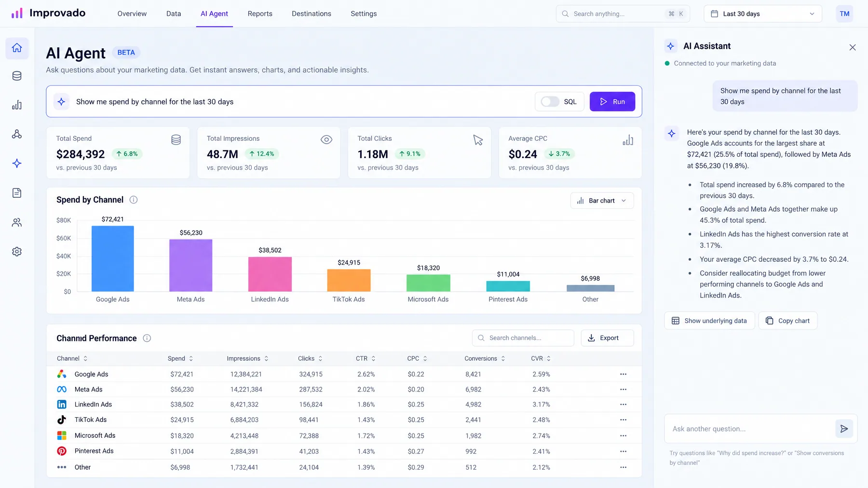Screen dimensions: 868x488
Task: Open the connections node icon in the sidebar
Action: (x=17, y=134)
